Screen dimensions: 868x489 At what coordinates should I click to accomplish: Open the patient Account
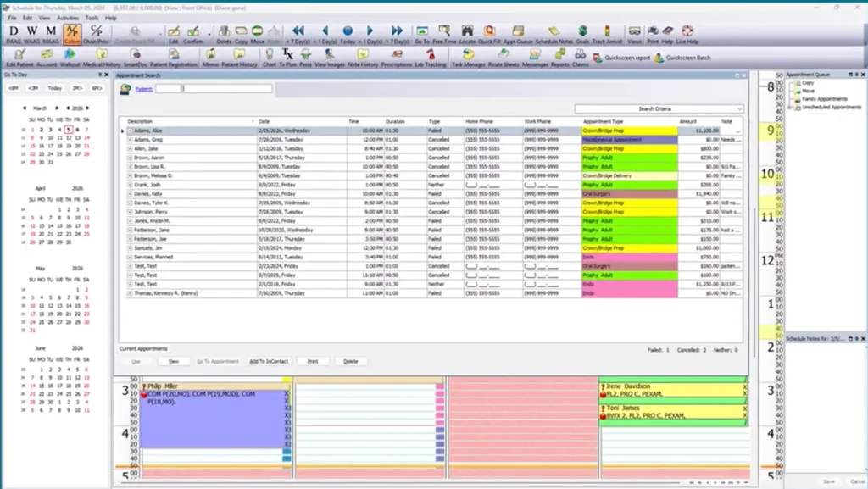point(47,58)
